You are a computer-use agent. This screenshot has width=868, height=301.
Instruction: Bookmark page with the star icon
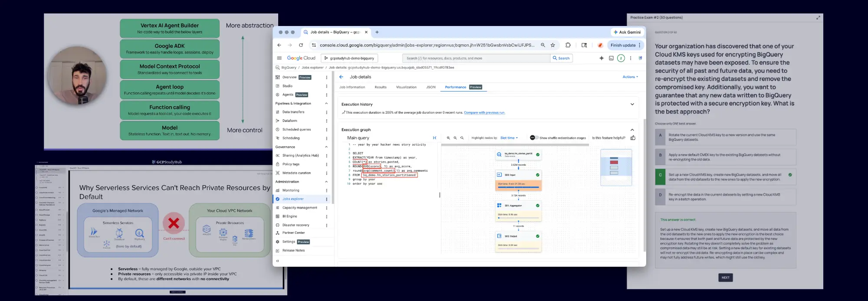(552, 45)
